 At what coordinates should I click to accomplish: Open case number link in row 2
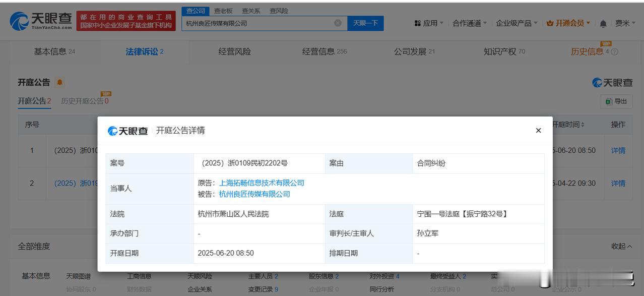click(x=76, y=183)
